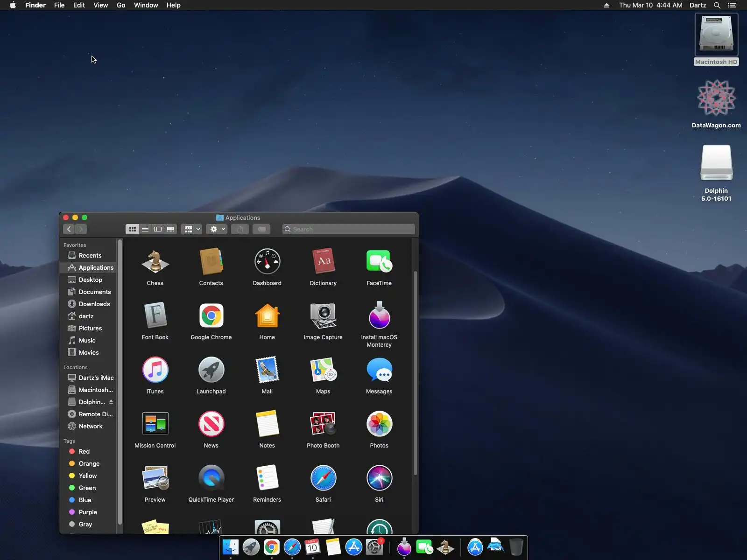Select Launchpad in the Applications window
The width and height of the screenshot is (747, 560).
coord(211,370)
